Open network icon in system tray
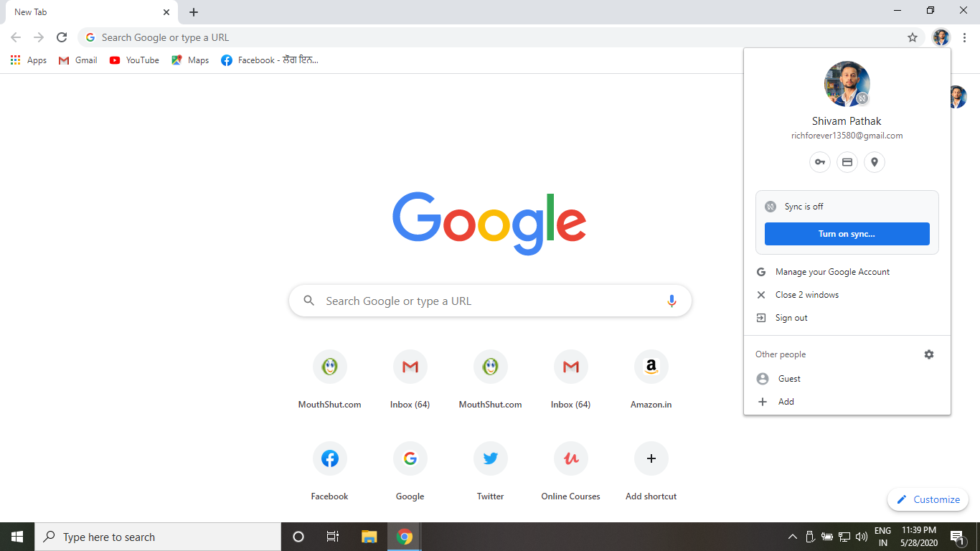The width and height of the screenshot is (980, 551). [844, 537]
